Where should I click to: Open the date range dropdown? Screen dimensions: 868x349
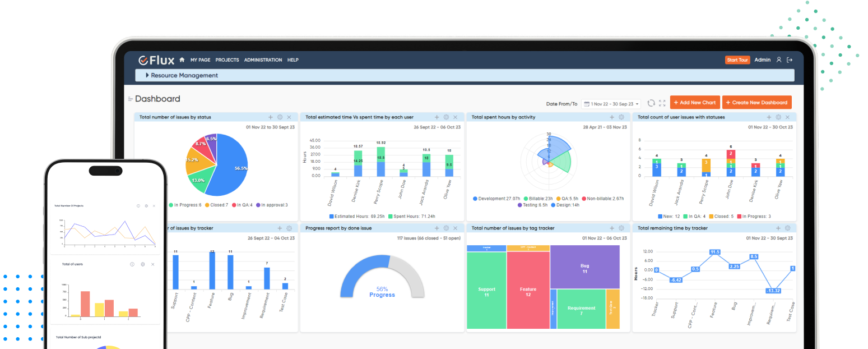pyautogui.click(x=611, y=103)
